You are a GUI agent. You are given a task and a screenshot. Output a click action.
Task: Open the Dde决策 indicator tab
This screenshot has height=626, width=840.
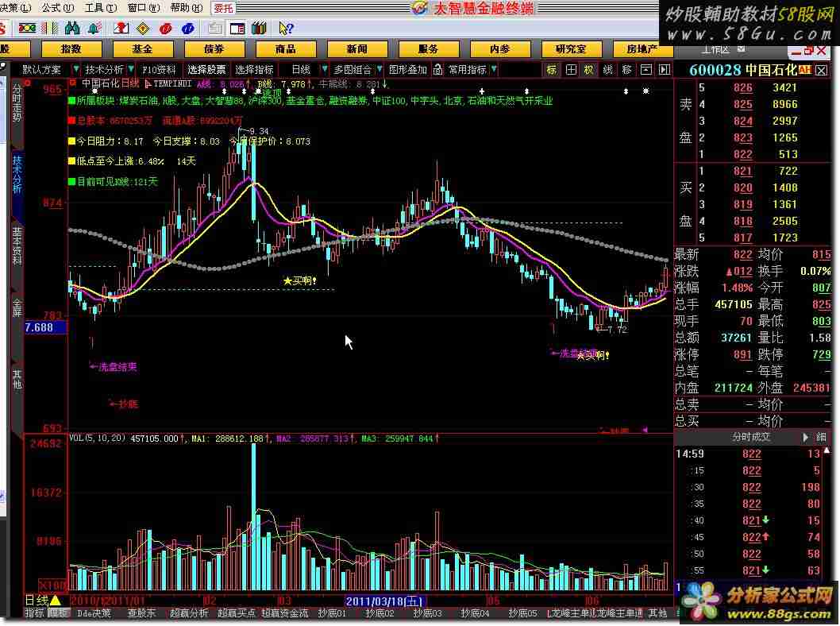click(x=94, y=613)
